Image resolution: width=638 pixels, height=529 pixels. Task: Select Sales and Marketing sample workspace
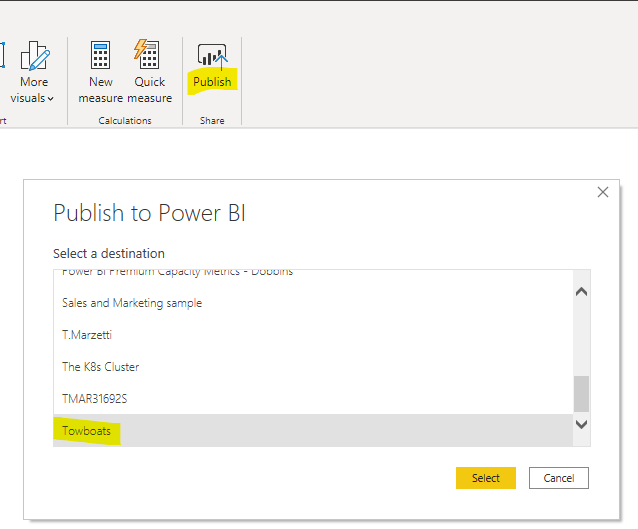[x=131, y=303]
